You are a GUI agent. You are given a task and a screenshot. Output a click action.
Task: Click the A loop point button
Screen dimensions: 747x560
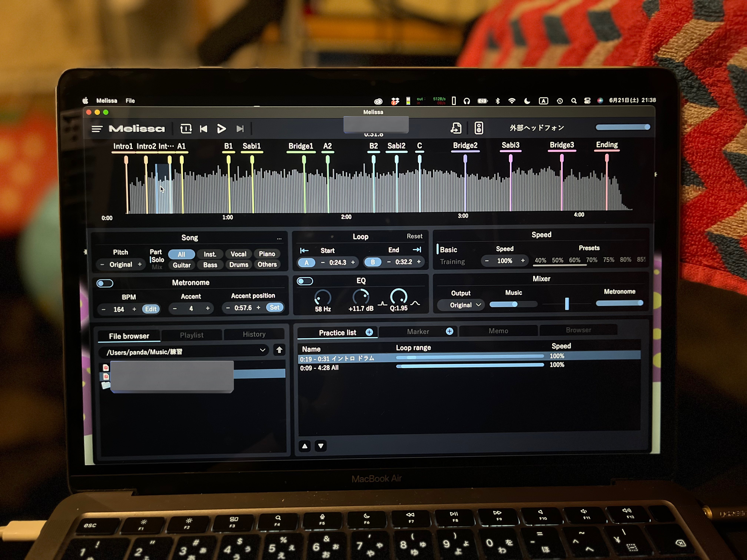[306, 263]
